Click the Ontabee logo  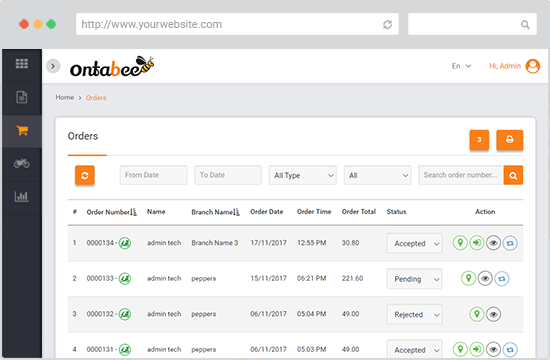click(112, 66)
